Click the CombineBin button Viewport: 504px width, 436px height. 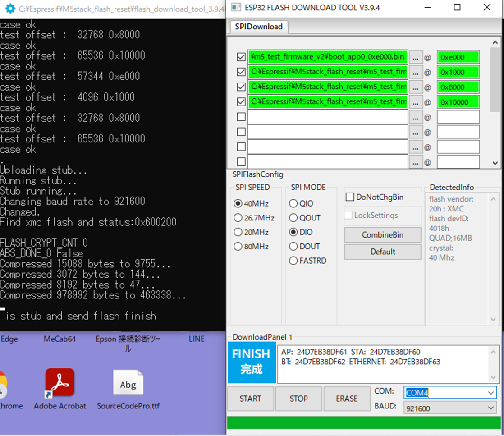pyautogui.click(x=382, y=235)
